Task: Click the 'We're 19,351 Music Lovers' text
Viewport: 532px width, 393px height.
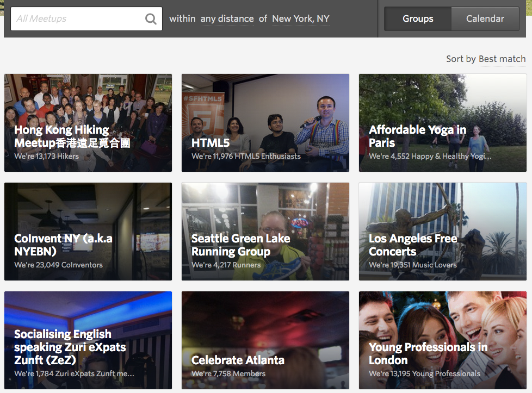Action: [x=412, y=265]
